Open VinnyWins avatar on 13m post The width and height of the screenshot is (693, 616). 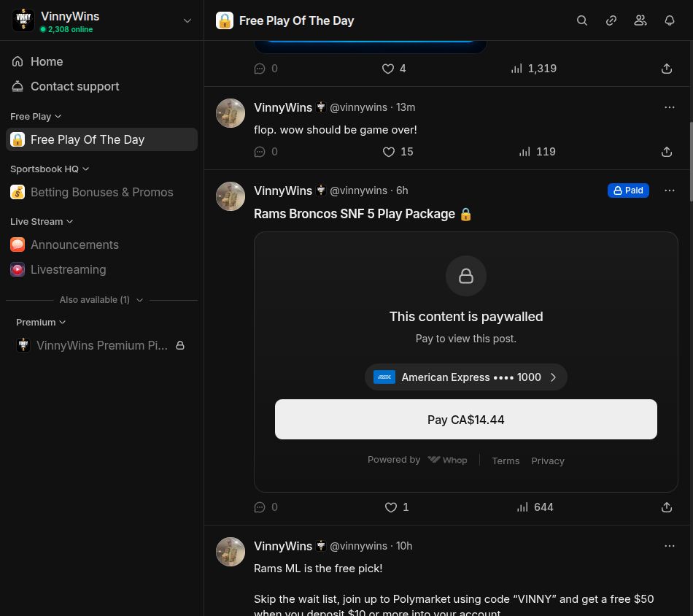tap(231, 113)
